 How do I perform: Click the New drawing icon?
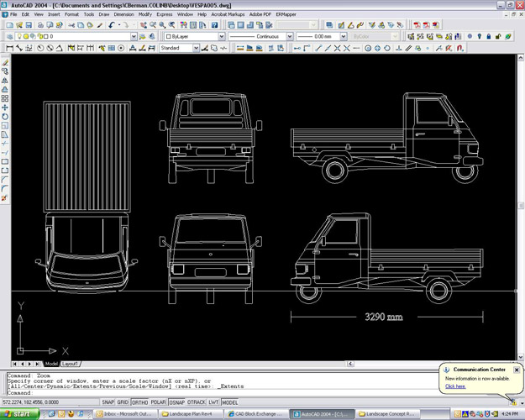(x=10, y=25)
